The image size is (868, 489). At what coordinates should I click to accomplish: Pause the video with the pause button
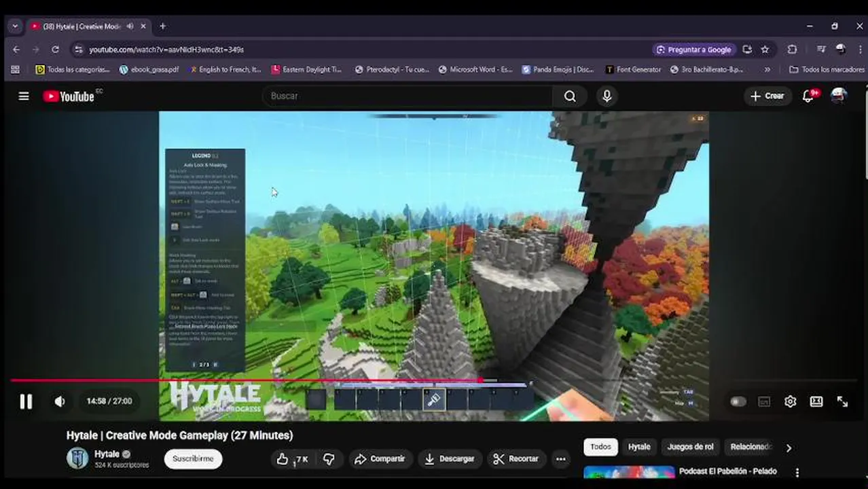(x=26, y=401)
